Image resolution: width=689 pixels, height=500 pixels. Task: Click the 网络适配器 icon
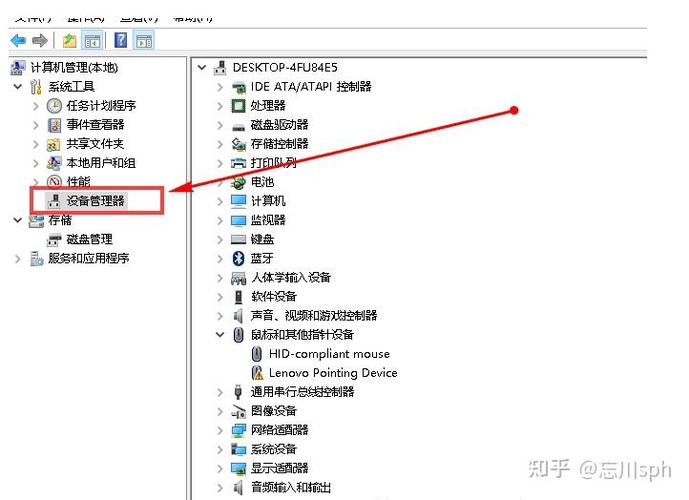(239, 430)
